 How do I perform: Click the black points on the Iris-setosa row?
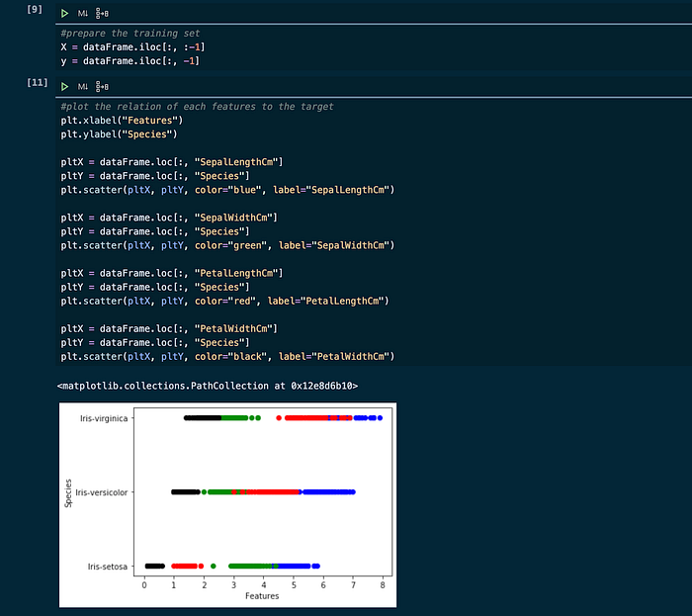(x=155, y=567)
